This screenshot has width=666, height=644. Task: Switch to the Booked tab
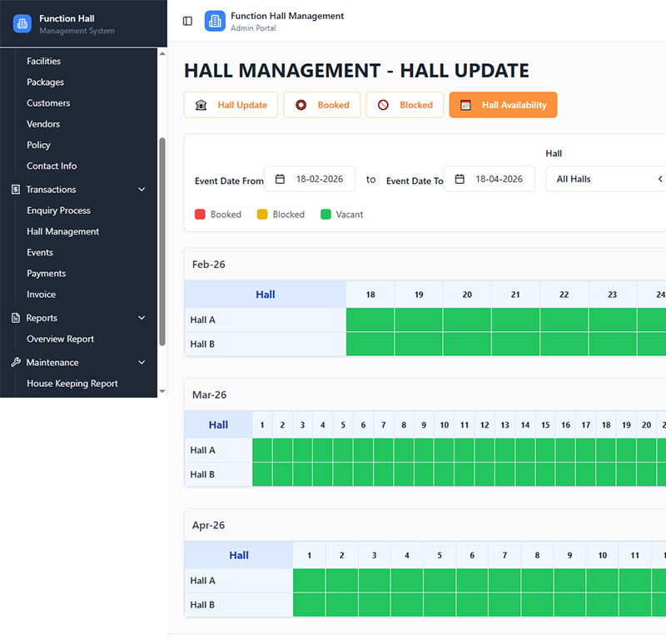pos(321,105)
